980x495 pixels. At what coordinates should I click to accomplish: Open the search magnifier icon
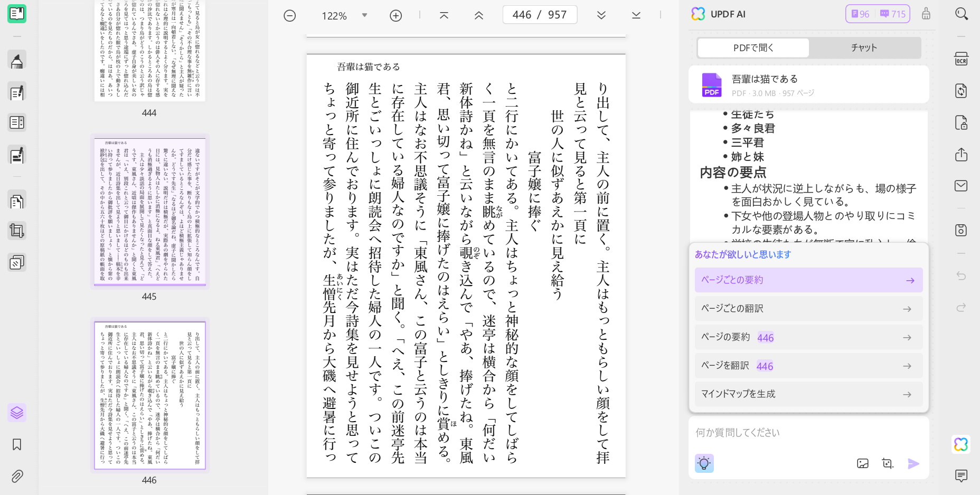961,14
